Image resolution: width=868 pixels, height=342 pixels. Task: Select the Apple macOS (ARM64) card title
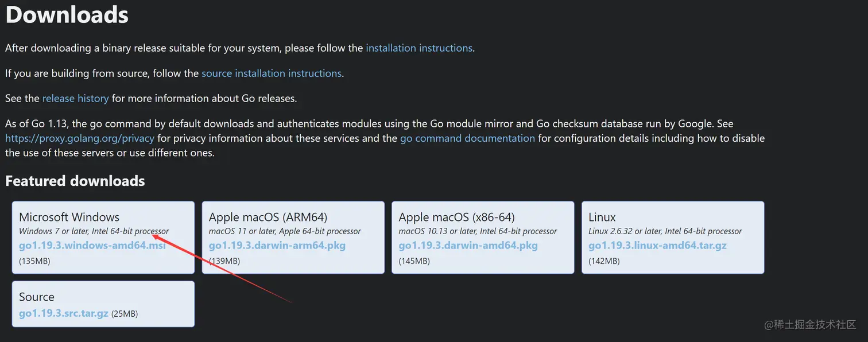pos(268,217)
